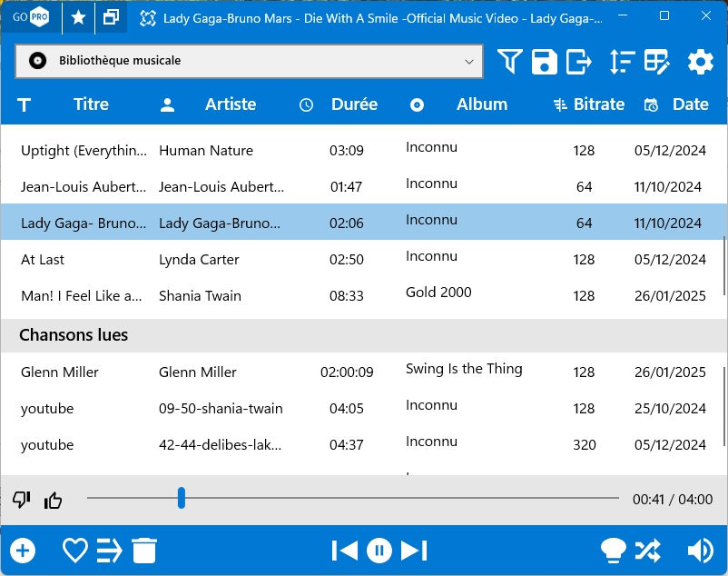The height and width of the screenshot is (576, 728).
Task: Select the Uptight (Everythin... song row
Action: point(363,151)
